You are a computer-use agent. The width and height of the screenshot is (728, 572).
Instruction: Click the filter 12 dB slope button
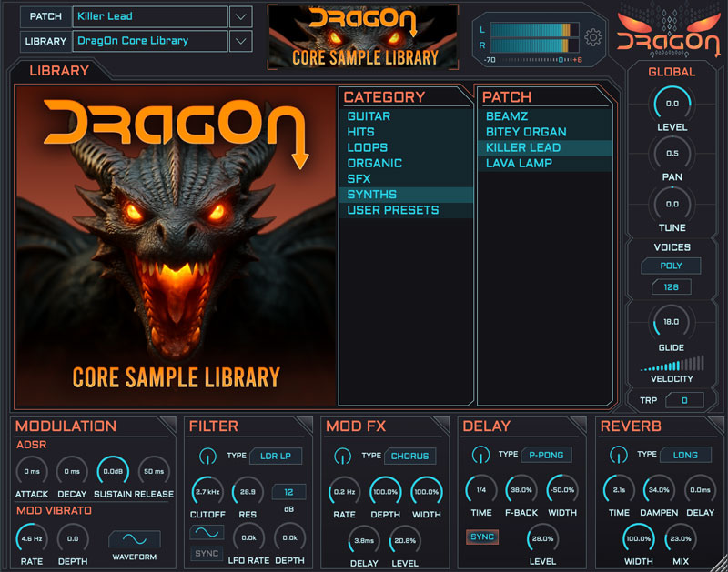288,492
